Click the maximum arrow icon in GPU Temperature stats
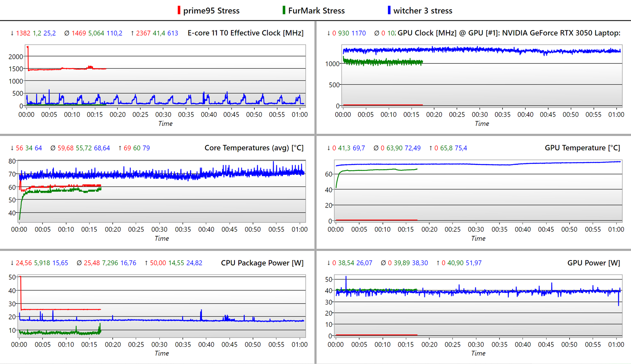Screen dimensions: 631x364 (x=431, y=148)
